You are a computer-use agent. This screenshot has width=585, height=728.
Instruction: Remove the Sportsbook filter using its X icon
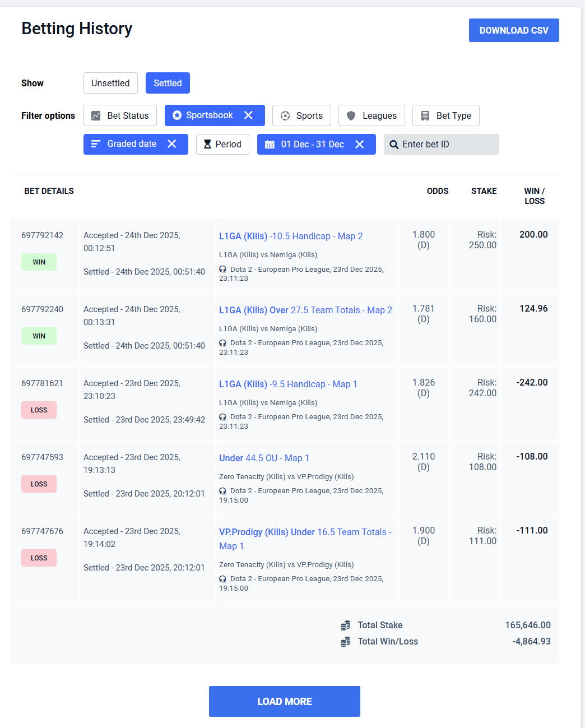248,115
